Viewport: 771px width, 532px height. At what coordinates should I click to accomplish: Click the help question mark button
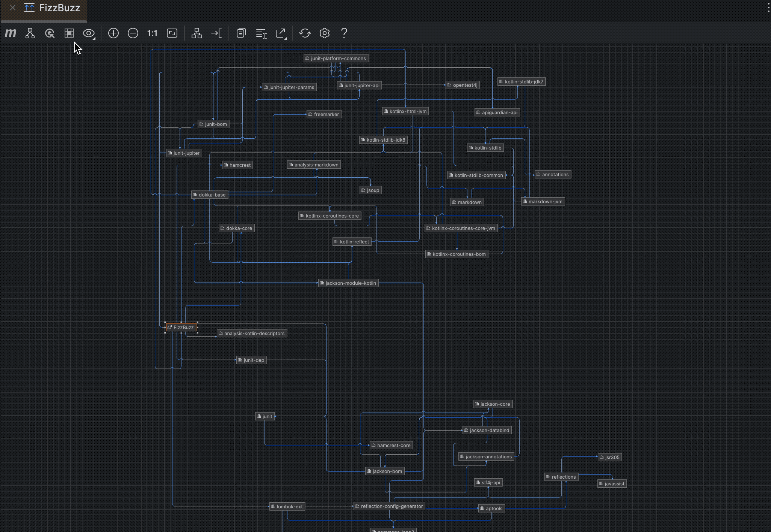(343, 33)
